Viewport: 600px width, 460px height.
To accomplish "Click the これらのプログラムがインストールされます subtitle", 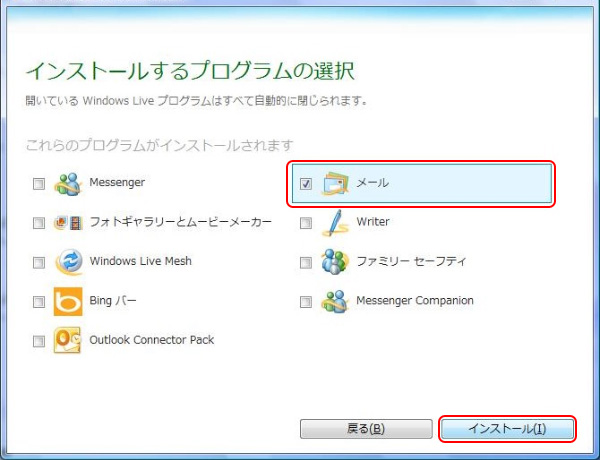I will [160, 145].
